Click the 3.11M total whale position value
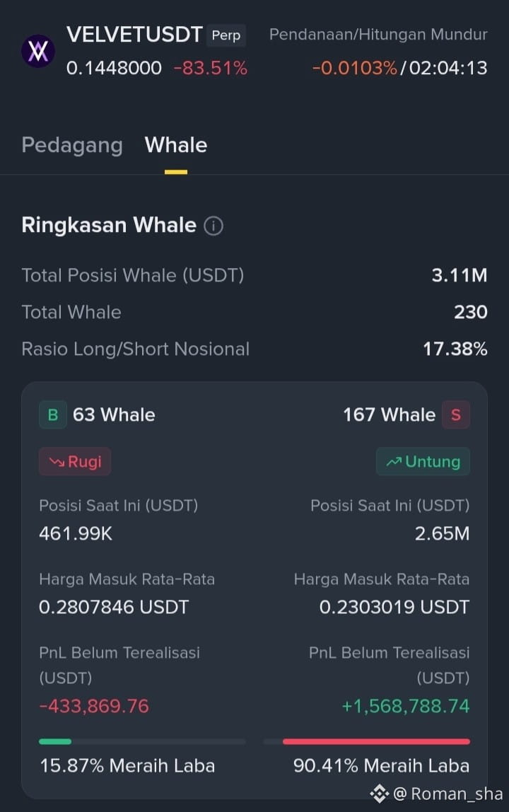Image resolution: width=509 pixels, height=812 pixels. point(460,276)
